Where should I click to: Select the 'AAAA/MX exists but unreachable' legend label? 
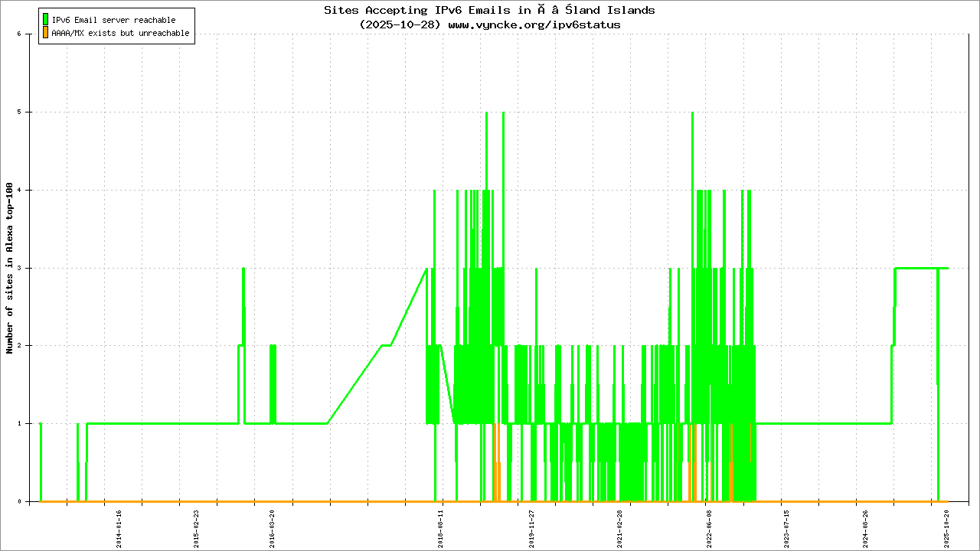pos(120,34)
